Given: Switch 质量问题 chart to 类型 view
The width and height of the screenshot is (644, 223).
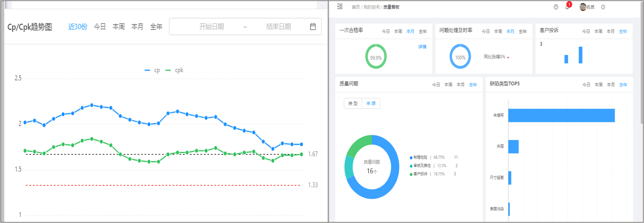Looking at the screenshot, I should click(x=353, y=103).
